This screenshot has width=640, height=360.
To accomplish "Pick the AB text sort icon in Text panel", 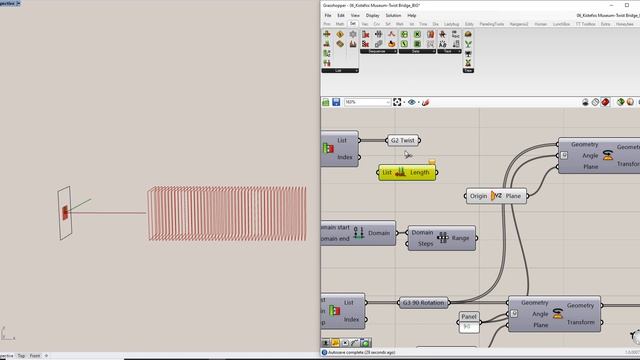I will click(443, 44).
